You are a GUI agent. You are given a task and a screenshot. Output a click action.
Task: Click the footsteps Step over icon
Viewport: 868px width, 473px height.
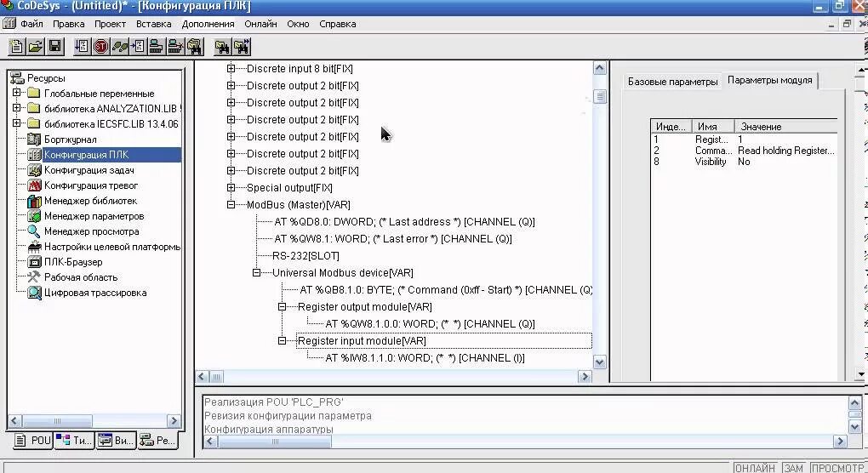coord(120,47)
